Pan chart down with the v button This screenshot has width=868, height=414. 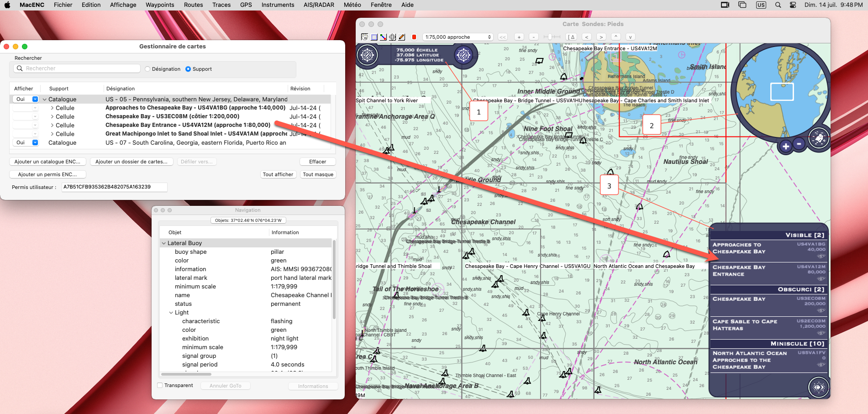pyautogui.click(x=631, y=37)
